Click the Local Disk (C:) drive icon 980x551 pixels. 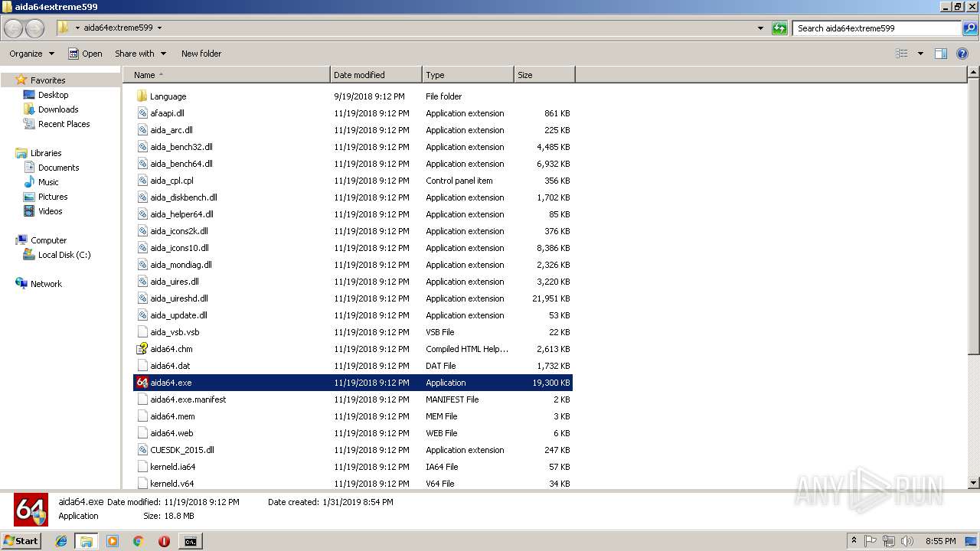29,255
